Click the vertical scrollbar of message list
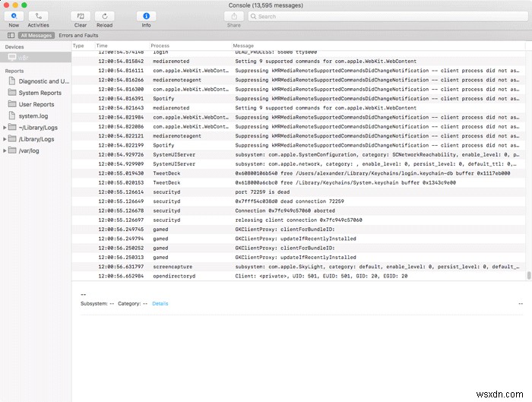 pyautogui.click(x=528, y=276)
